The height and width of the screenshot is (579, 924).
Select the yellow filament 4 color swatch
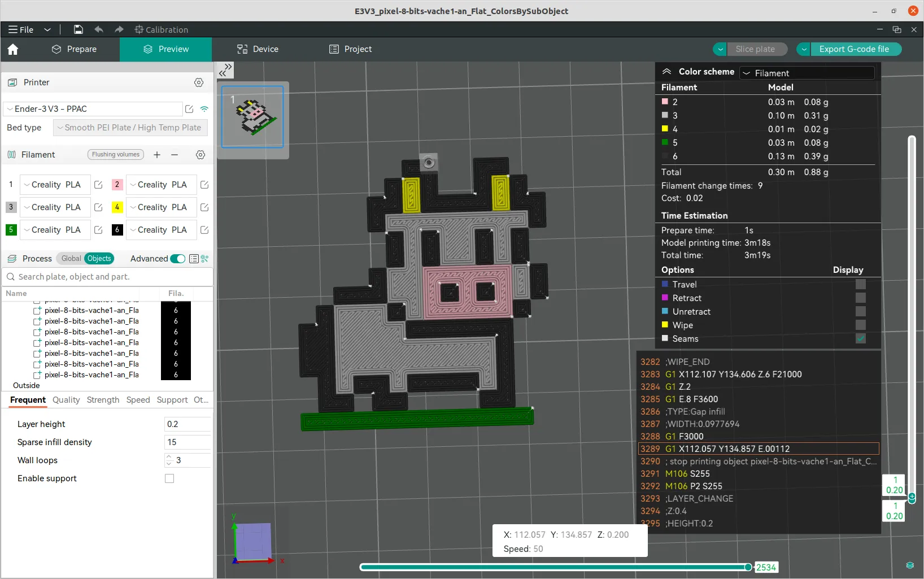(x=117, y=207)
